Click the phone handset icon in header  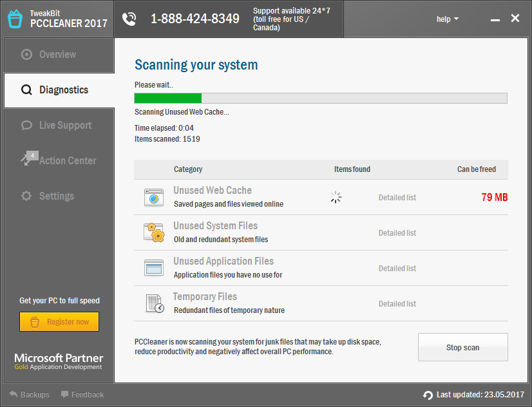129,19
